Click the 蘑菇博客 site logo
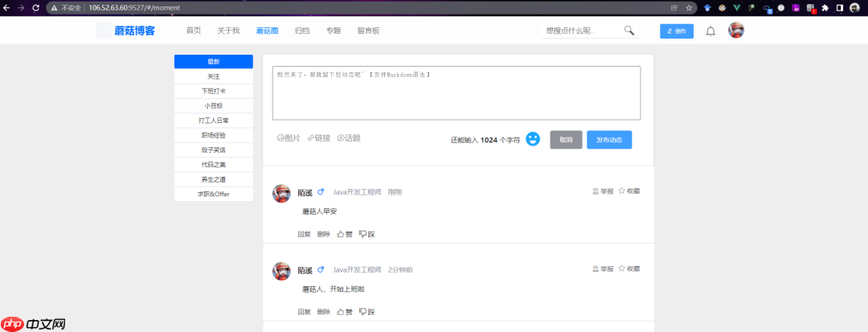 click(x=134, y=31)
